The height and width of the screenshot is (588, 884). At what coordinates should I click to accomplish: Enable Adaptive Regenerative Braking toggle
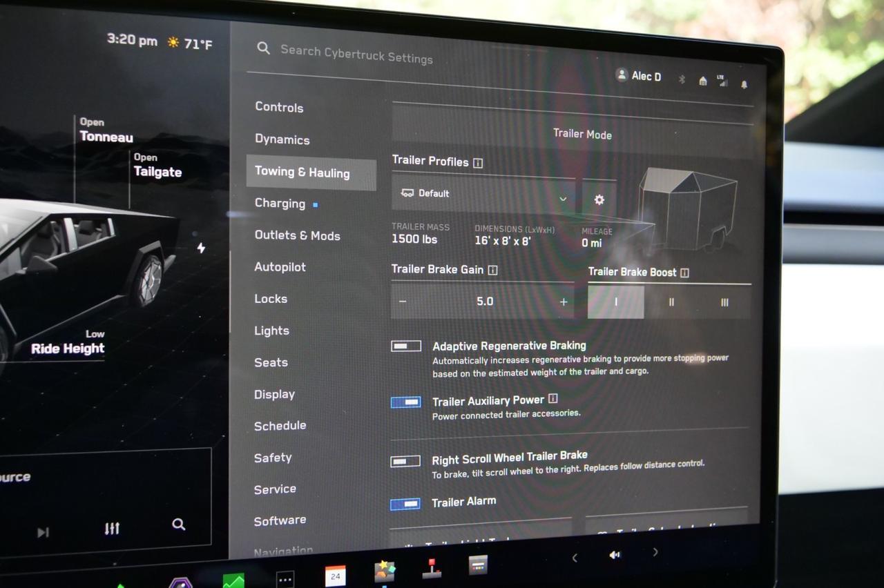tap(406, 346)
